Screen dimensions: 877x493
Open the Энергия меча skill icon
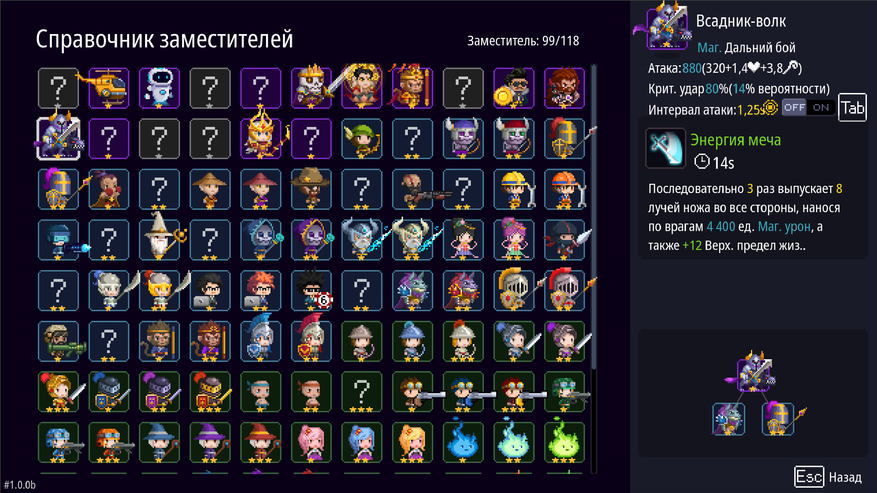tap(665, 148)
